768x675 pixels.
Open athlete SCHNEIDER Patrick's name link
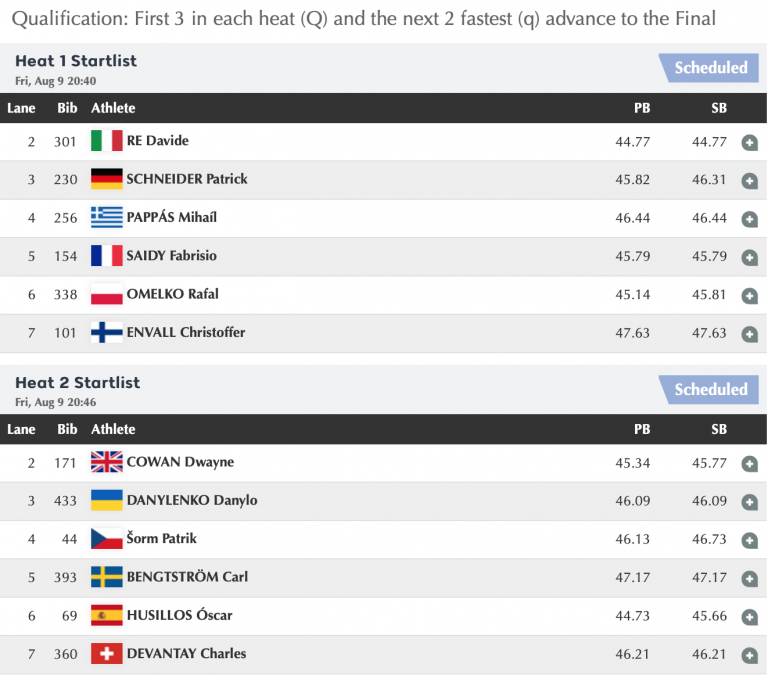tap(186, 179)
